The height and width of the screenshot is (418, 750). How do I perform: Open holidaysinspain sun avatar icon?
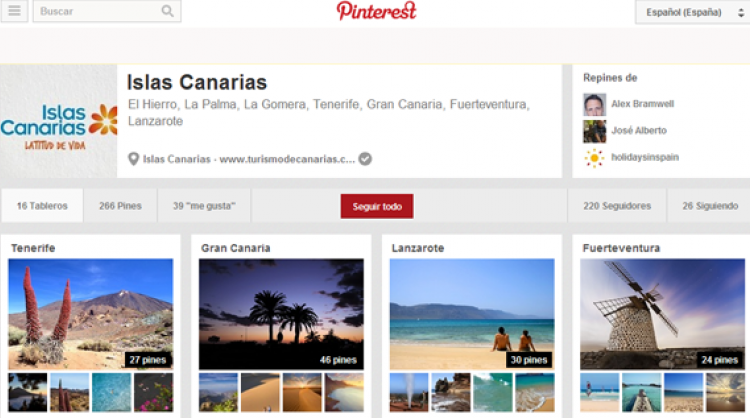pos(595,158)
